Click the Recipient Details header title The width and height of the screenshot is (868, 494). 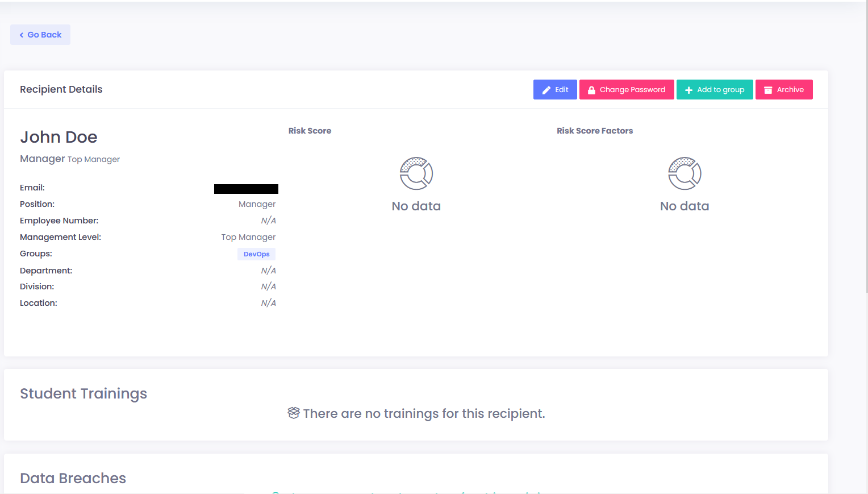pos(61,89)
